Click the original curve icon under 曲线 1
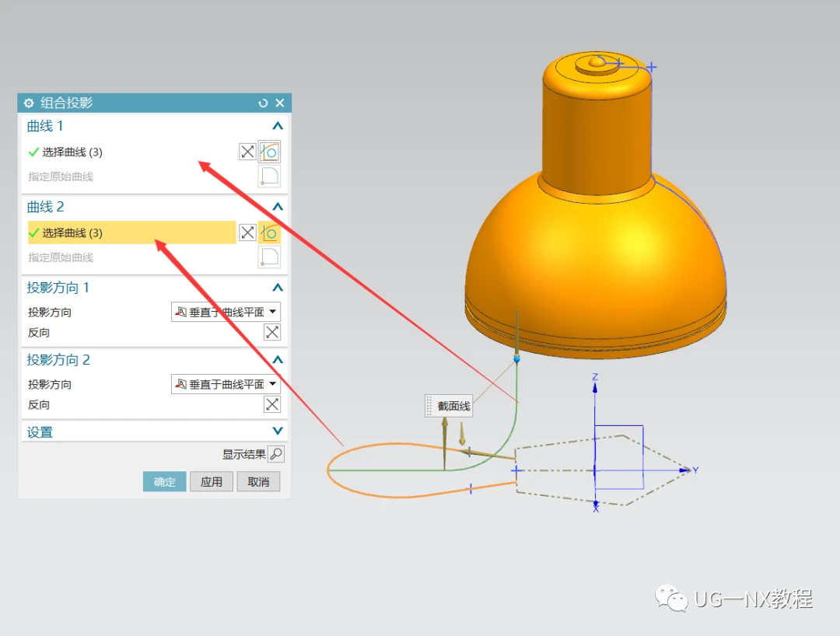 [x=269, y=176]
